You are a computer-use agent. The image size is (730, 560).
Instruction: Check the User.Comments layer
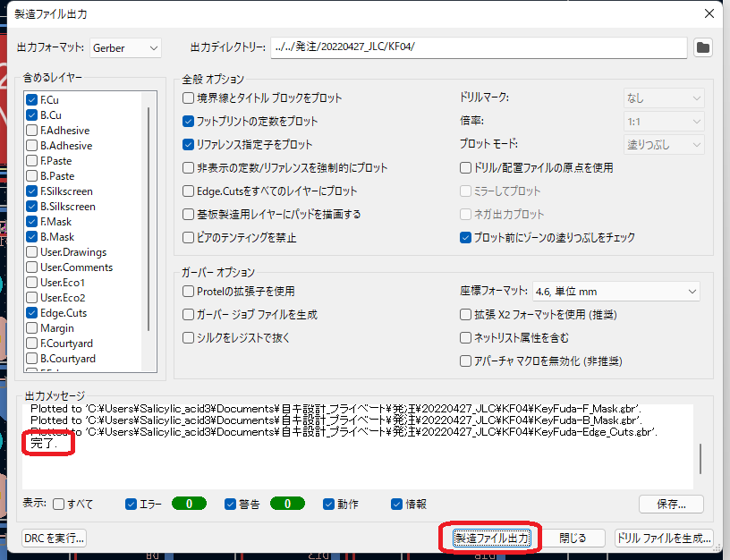pos(31,267)
